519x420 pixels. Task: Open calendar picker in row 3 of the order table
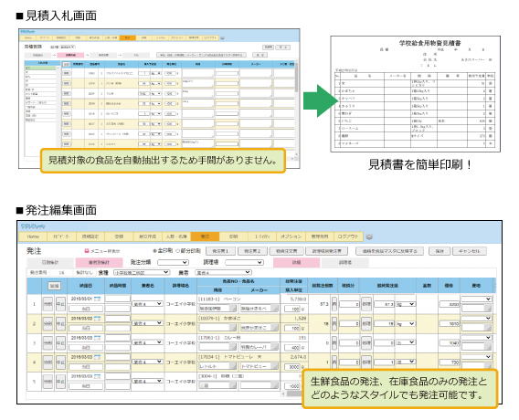coord(97,338)
